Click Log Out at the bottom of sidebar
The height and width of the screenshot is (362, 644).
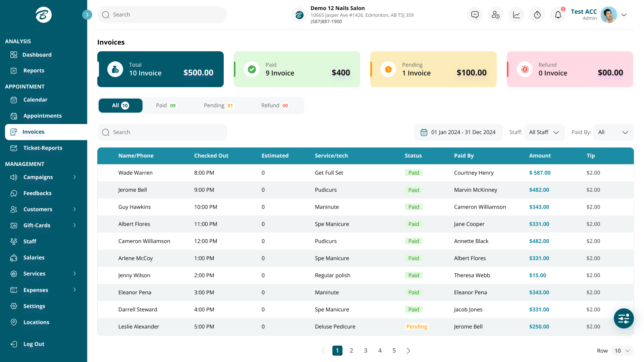coord(34,344)
